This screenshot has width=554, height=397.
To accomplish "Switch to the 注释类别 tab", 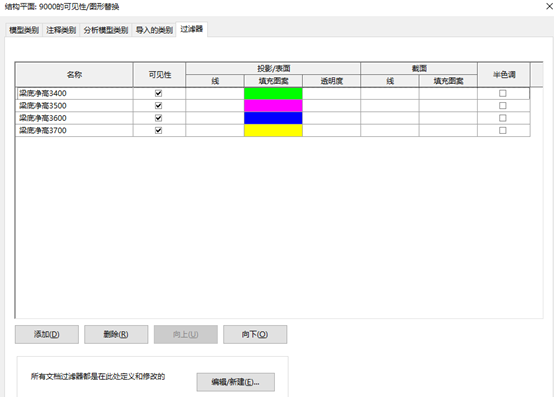I will 61,30.
